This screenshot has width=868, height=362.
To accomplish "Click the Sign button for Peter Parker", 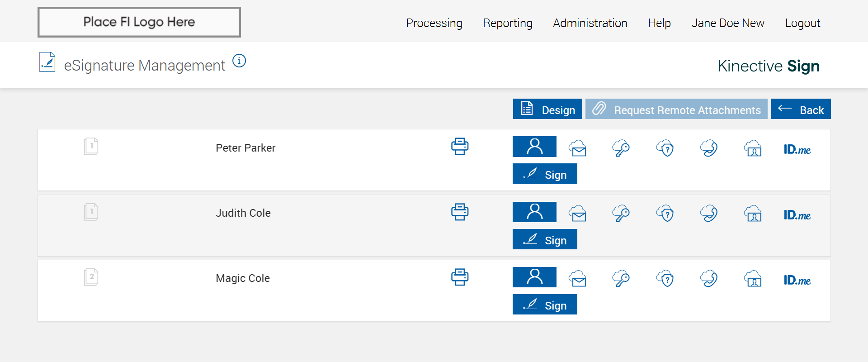I will tap(545, 174).
